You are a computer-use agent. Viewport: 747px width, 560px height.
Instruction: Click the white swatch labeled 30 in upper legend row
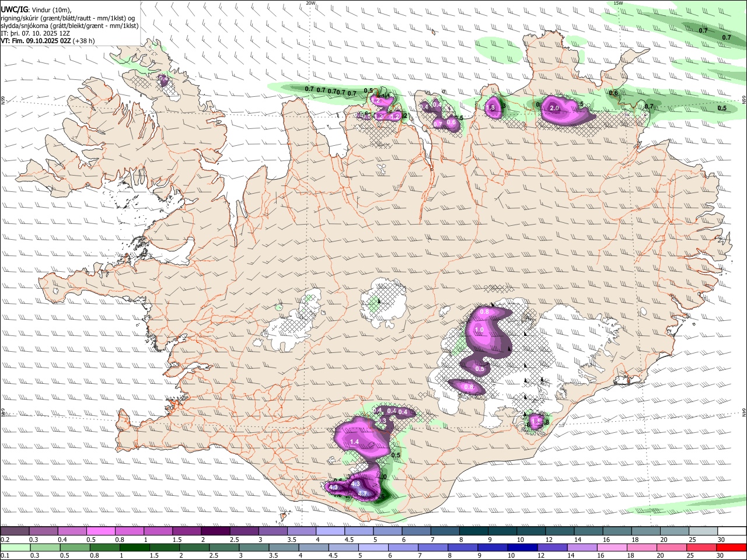pos(732,531)
